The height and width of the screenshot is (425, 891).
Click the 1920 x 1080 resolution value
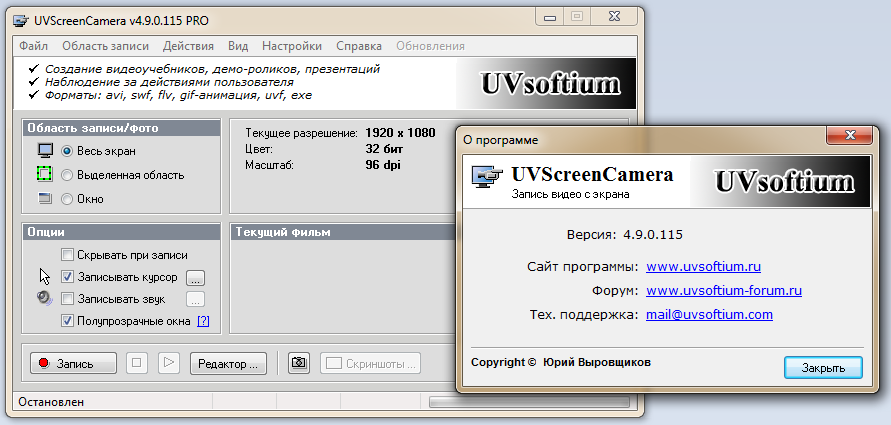pos(401,133)
